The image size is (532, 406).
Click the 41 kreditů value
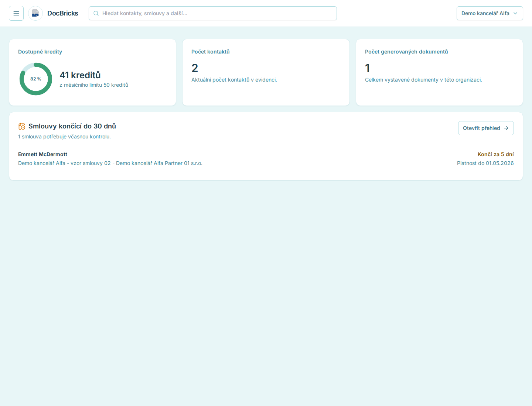pos(80,75)
